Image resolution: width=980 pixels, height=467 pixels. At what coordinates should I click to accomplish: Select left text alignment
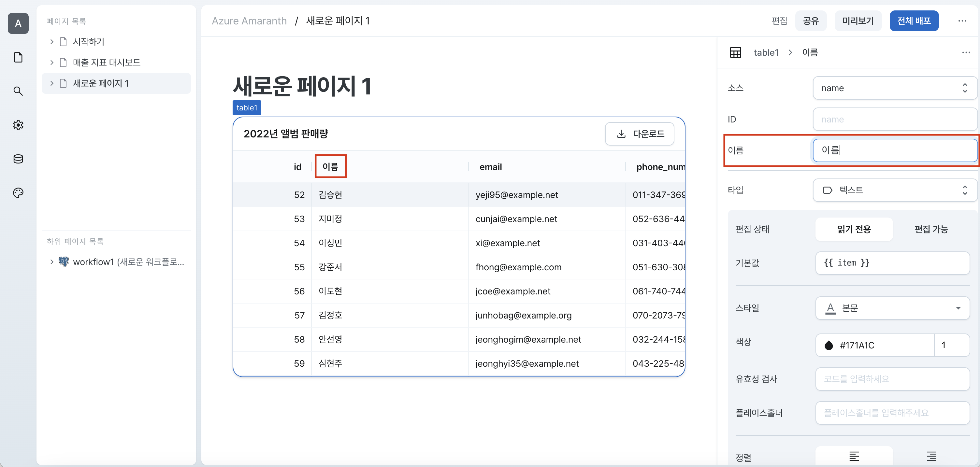(854, 456)
